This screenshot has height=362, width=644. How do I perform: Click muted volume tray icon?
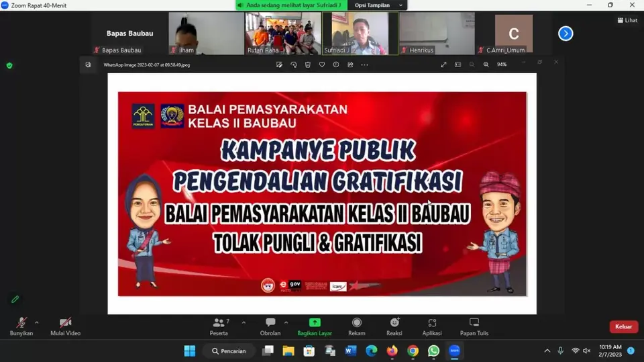click(x=587, y=351)
